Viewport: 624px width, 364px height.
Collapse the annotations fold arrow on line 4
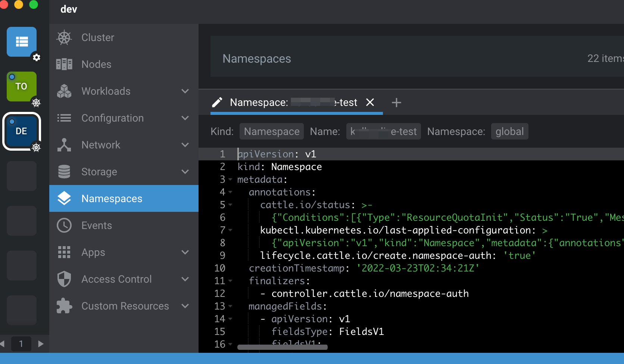[x=230, y=192]
